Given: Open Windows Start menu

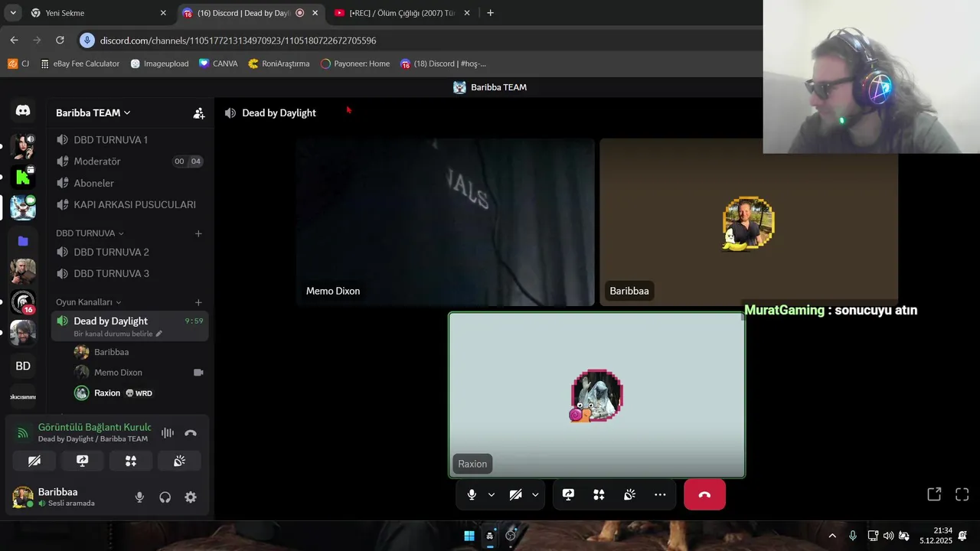Looking at the screenshot, I should coord(469,536).
